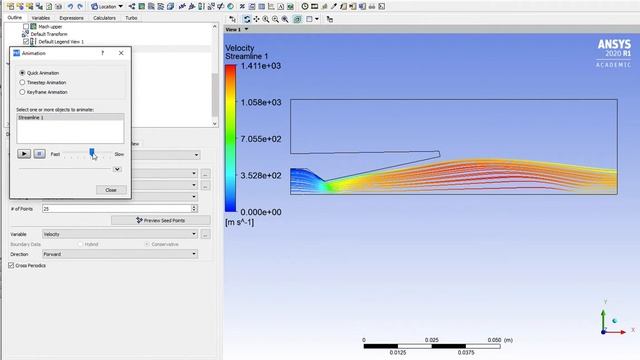The width and height of the screenshot is (640, 360).
Task: Select the viewer Pan tool
Action: tap(256, 19)
